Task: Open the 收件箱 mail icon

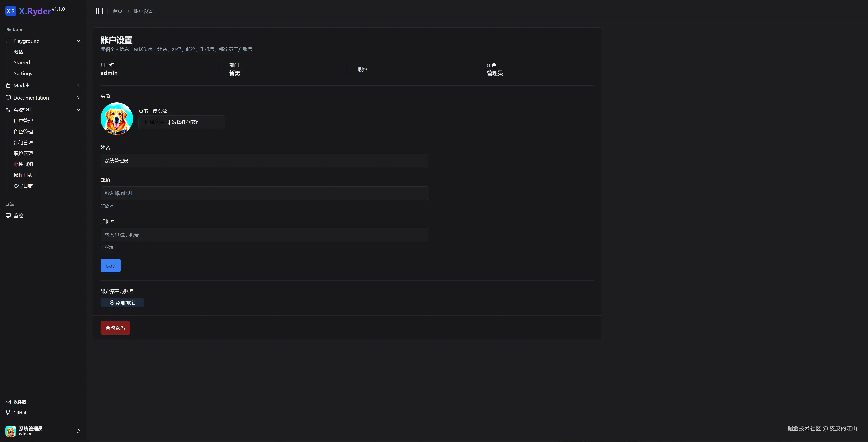Action: coord(8,402)
